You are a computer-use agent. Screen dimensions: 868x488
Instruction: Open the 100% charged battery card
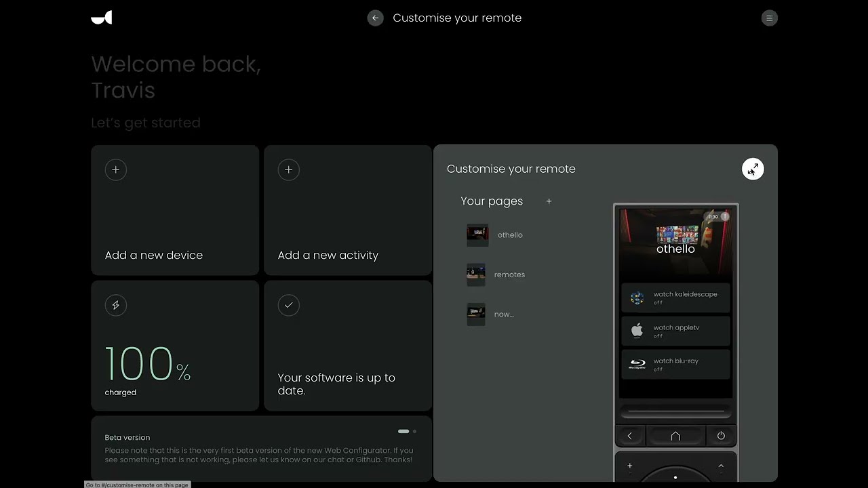(175, 346)
